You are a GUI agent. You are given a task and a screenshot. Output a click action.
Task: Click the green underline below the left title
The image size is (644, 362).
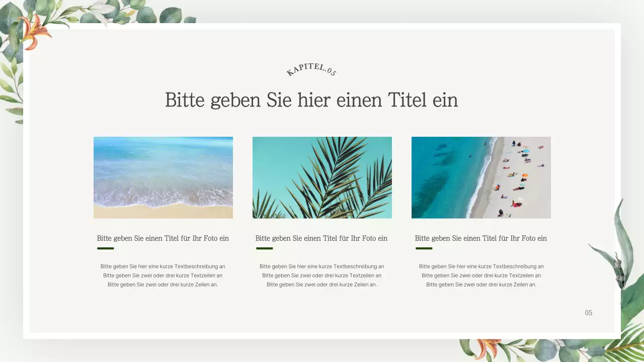click(x=105, y=248)
